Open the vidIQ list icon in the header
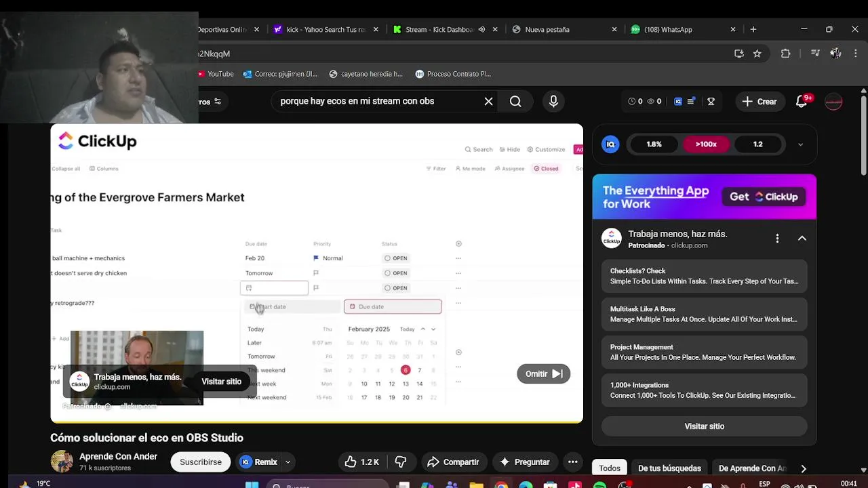This screenshot has height=488, width=868. [x=691, y=101]
